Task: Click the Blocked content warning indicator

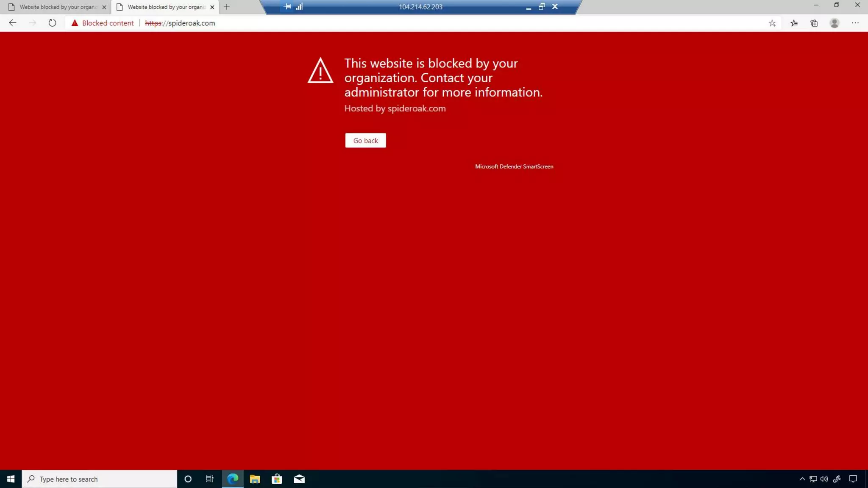Action: pos(103,23)
